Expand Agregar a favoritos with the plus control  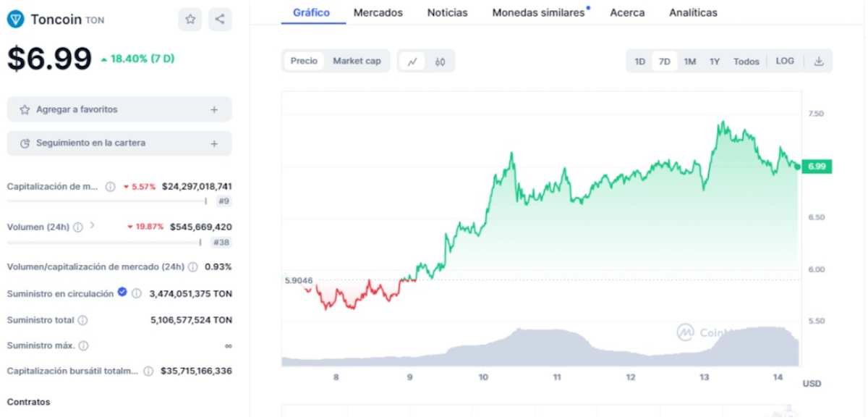pos(214,109)
